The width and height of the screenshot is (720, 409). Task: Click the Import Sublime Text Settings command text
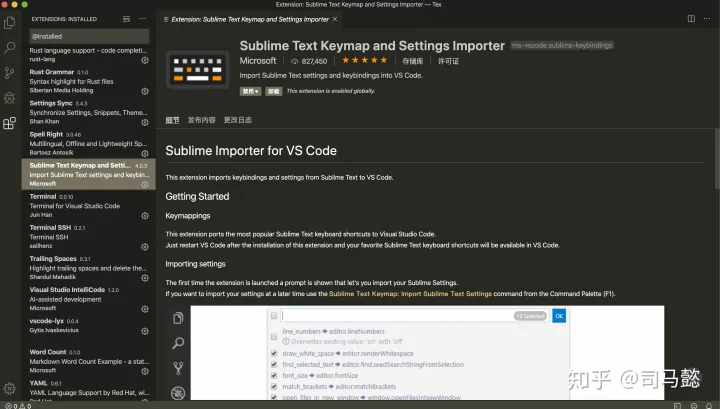(x=410, y=294)
